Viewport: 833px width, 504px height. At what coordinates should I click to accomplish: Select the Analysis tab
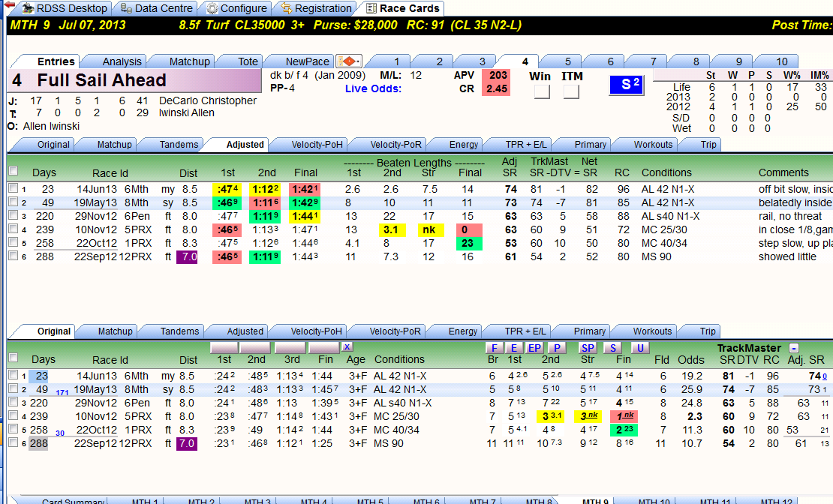122,61
